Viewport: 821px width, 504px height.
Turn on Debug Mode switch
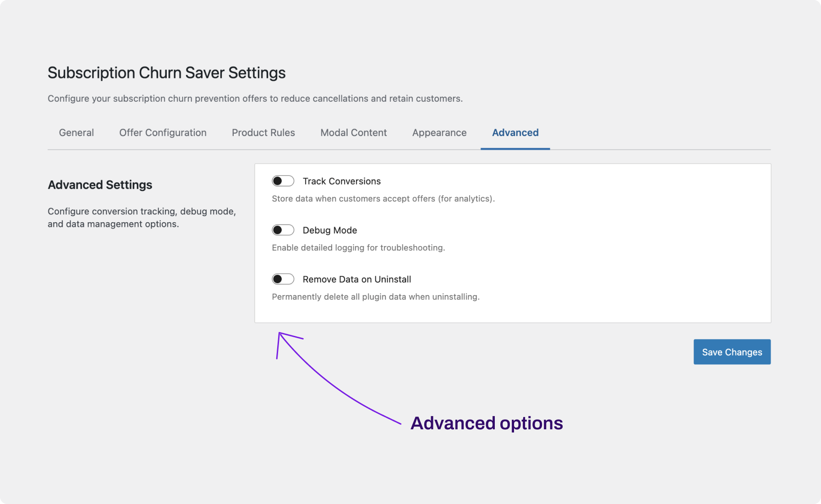283,230
